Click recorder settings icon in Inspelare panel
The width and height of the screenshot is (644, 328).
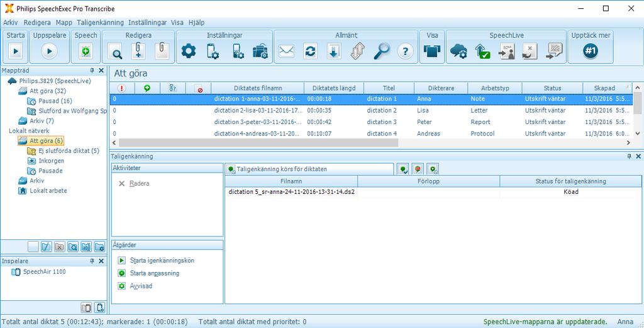click(99, 307)
